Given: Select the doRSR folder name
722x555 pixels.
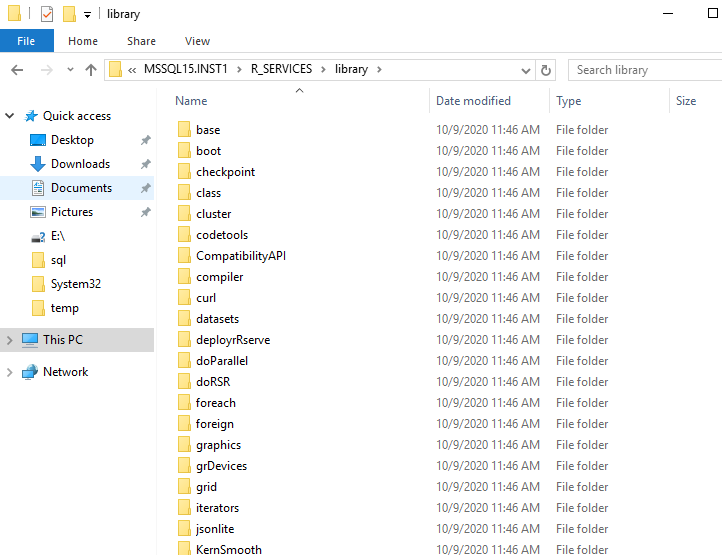Looking at the screenshot, I should [213, 382].
